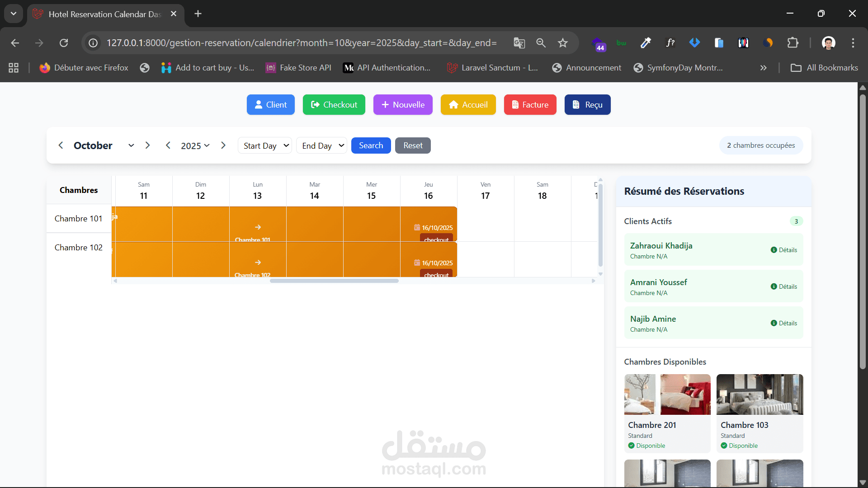Click the previous month arrow before October
This screenshot has width=868, height=488.
(x=61, y=145)
